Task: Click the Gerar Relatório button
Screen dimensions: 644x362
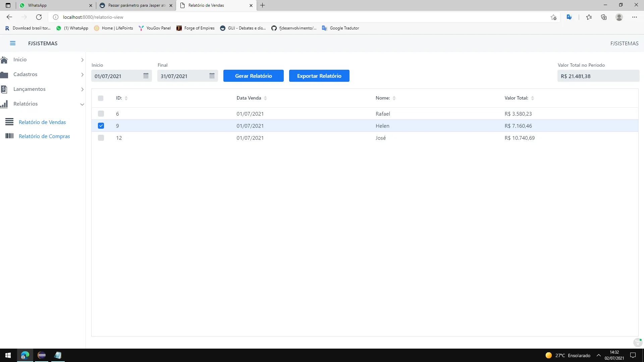Action: (253, 76)
